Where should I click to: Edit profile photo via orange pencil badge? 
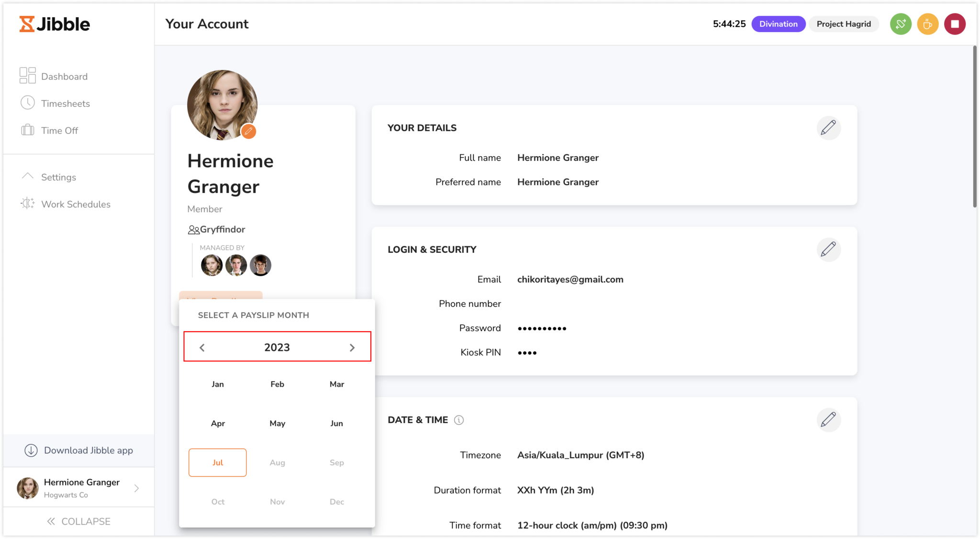pyautogui.click(x=248, y=131)
